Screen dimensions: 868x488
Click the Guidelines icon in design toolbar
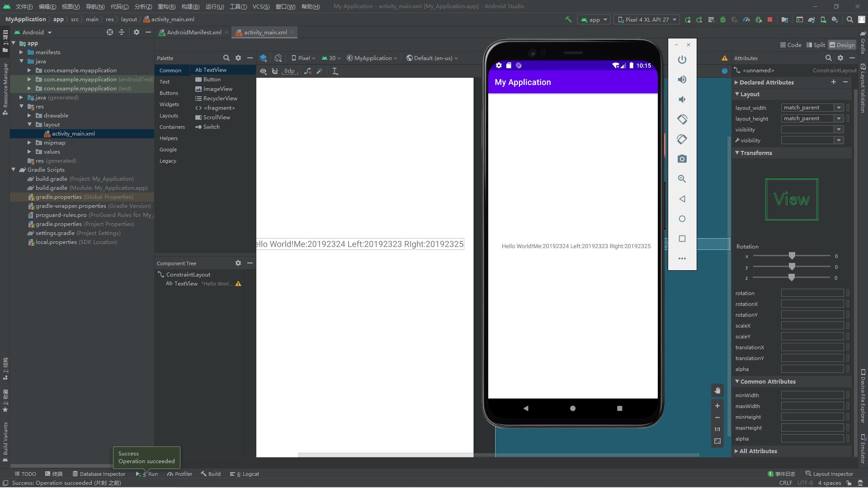click(335, 71)
